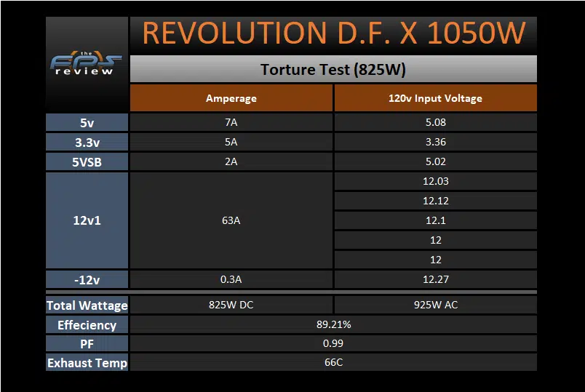The width and height of the screenshot is (585, 392).
Task: Click the Torture Test (825W) heading
Action: tap(333, 69)
